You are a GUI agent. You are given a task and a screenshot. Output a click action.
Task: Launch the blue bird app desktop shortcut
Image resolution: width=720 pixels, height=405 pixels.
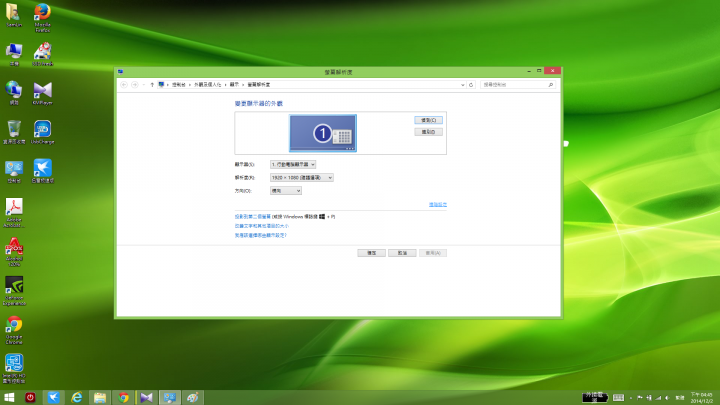pyautogui.click(x=42, y=171)
